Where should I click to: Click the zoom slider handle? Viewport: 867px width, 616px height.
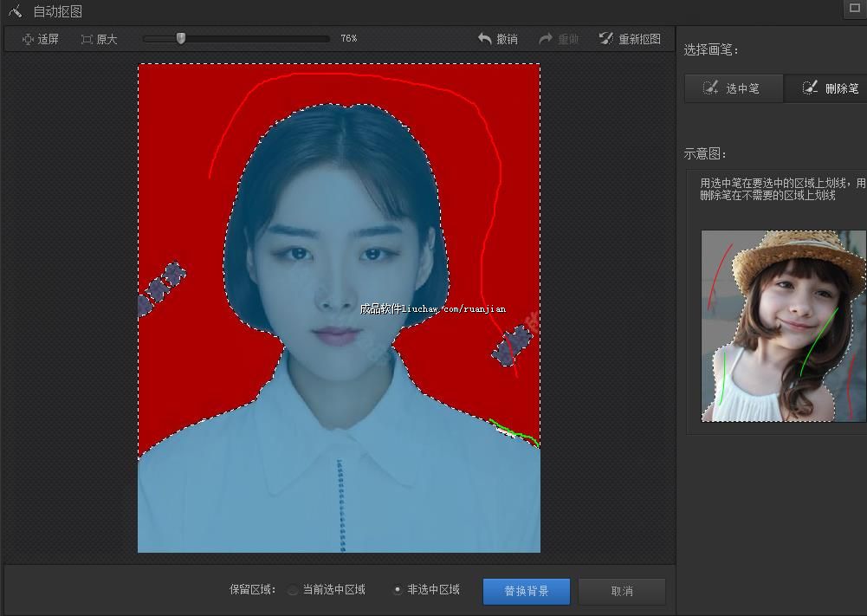point(181,38)
